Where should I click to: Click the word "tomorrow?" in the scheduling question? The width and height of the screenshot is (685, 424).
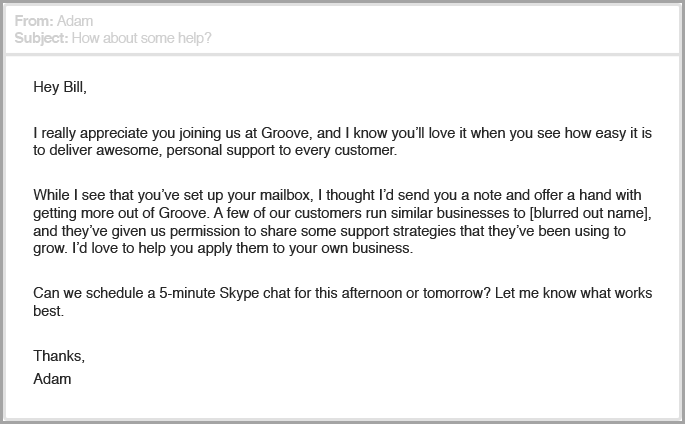(x=457, y=293)
